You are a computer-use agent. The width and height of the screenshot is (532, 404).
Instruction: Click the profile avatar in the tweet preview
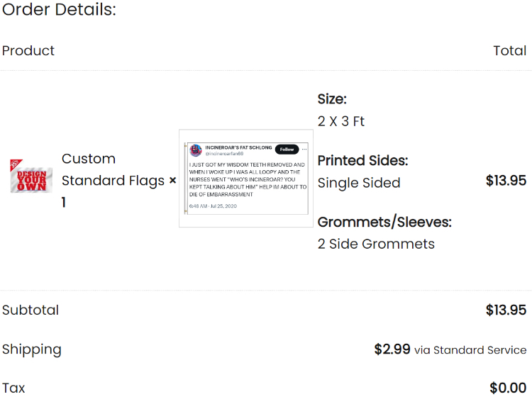click(196, 150)
